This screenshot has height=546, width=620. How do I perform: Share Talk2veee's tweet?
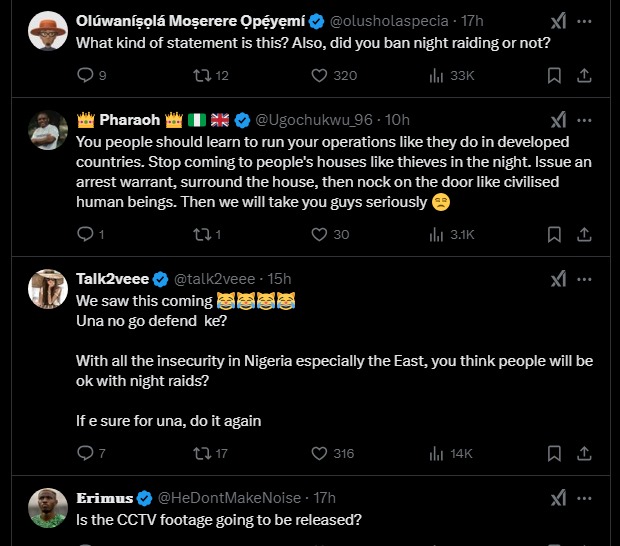591,453
